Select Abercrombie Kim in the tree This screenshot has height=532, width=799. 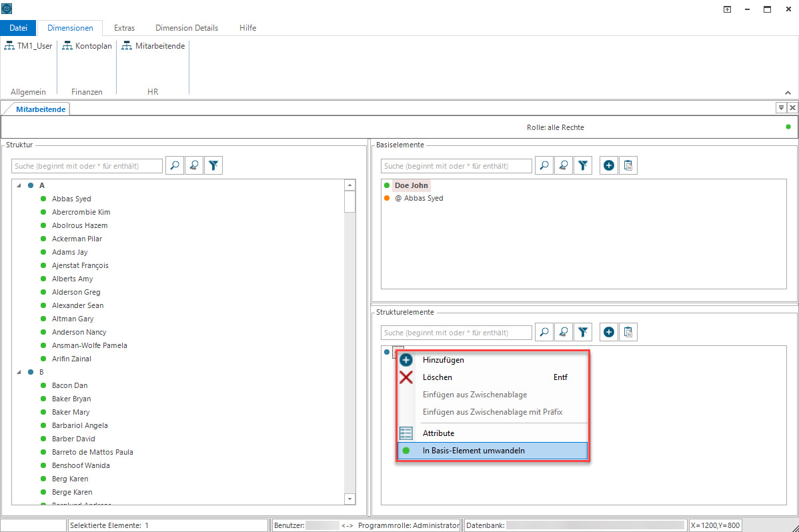point(81,212)
